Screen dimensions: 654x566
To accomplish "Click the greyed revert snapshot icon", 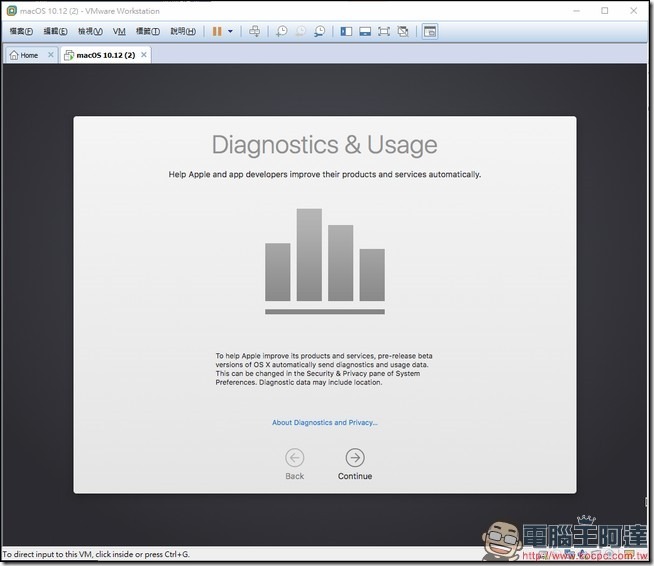I will (x=301, y=31).
